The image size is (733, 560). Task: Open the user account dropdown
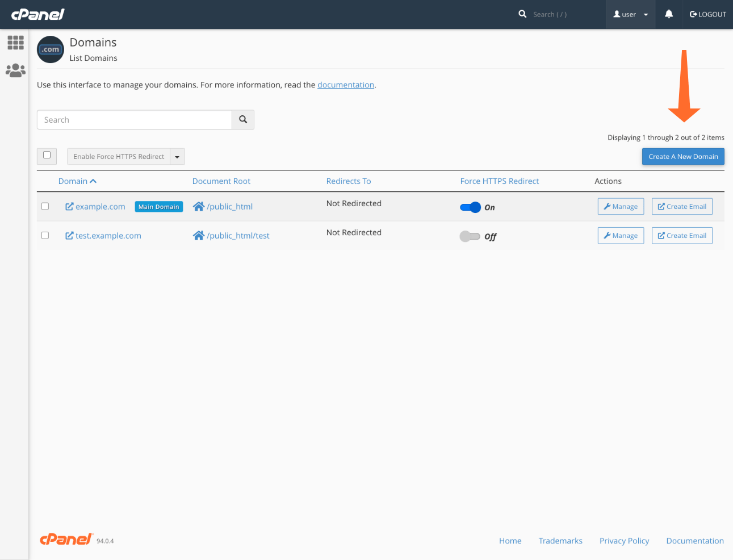pyautogui.click(x=630, y=14)
